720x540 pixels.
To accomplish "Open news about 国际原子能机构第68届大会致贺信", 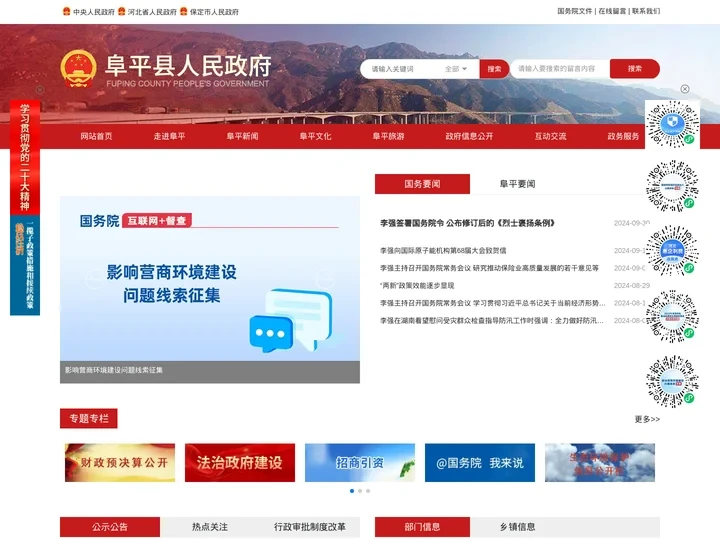I will (x=443, y=251).
